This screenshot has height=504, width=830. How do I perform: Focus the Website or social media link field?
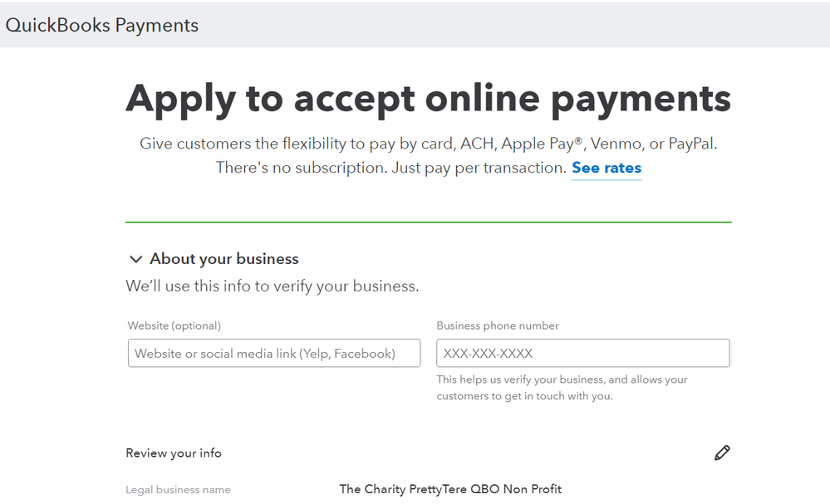tap(274, 353)
